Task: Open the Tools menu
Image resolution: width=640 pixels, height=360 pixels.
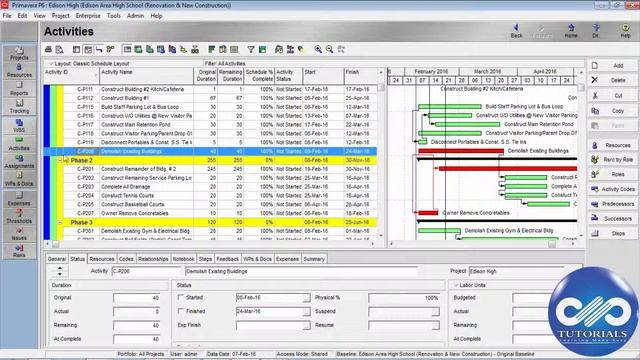Action: [x=113, y=16]
